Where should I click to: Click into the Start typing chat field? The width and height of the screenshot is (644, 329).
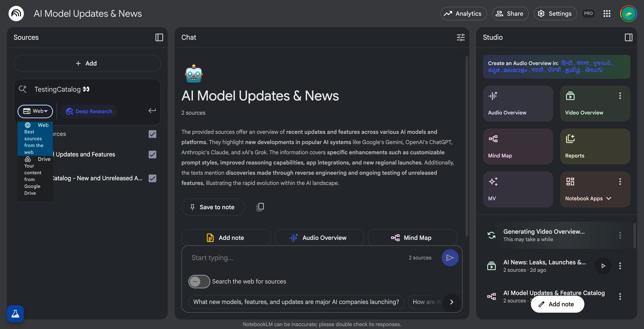coord(296,258)
